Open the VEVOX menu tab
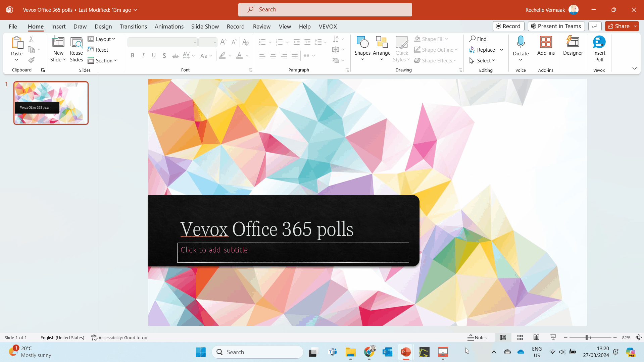 pyautogui.click(x=328, y=27)
